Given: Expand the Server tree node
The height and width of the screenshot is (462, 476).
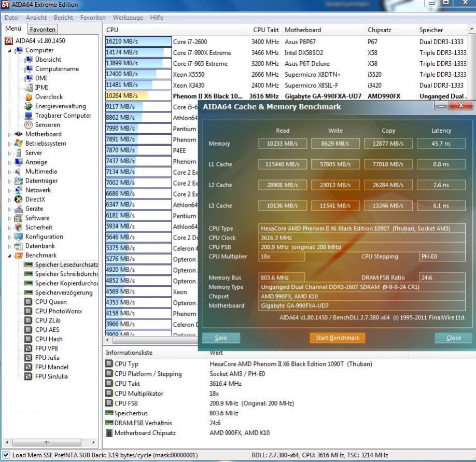Looking at the screenshot, I should point(9,153).
